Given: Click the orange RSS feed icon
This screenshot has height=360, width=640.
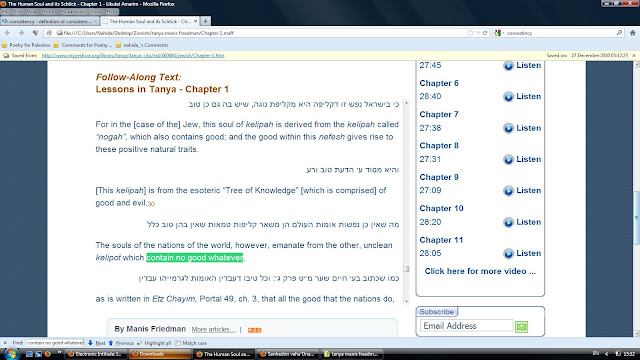Looking at the screenshot, I should pyautogui.click(x=254, y=330).
